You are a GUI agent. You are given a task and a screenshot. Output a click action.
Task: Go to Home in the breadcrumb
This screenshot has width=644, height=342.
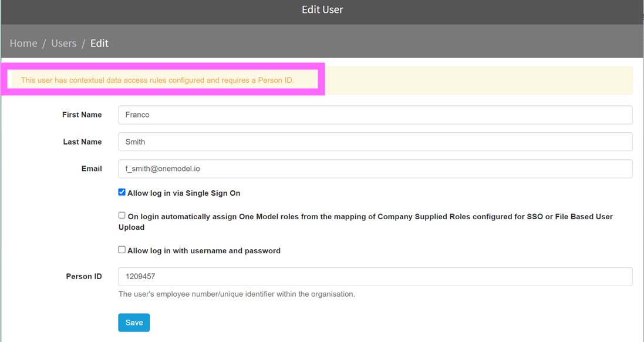[23, 43]
